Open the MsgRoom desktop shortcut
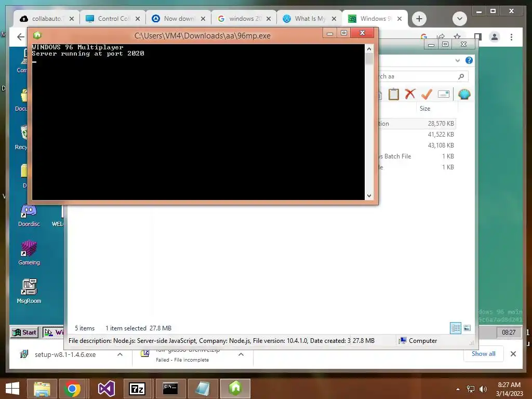This screenshot has width=532, height=399. click(29, 291)
